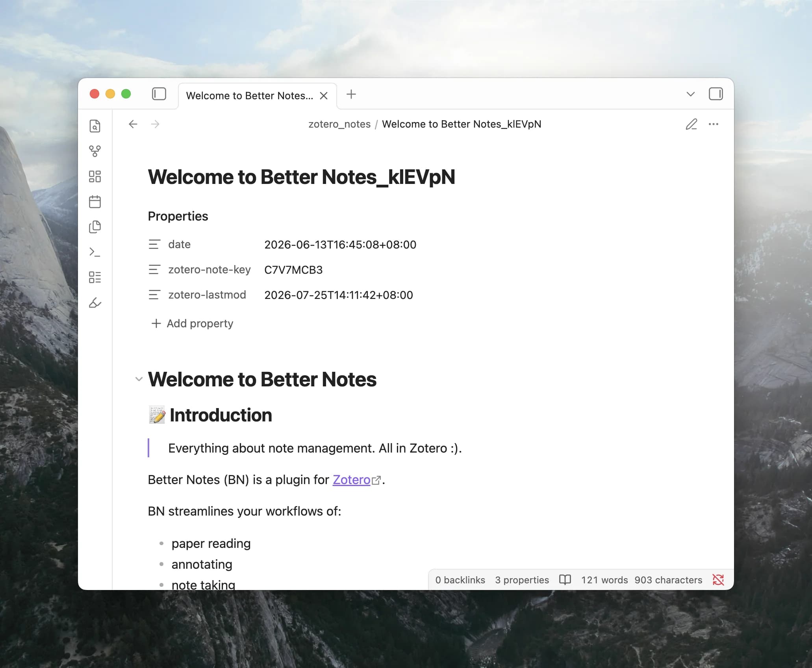The width and height of the screenshot is (812, 668).
Task: Click the date property name
Action: (x=180, y=245)
